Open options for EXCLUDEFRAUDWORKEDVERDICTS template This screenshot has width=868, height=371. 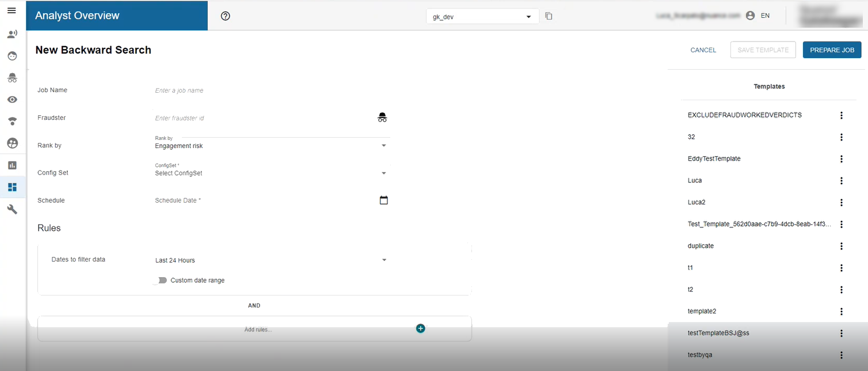pos(842,115)
